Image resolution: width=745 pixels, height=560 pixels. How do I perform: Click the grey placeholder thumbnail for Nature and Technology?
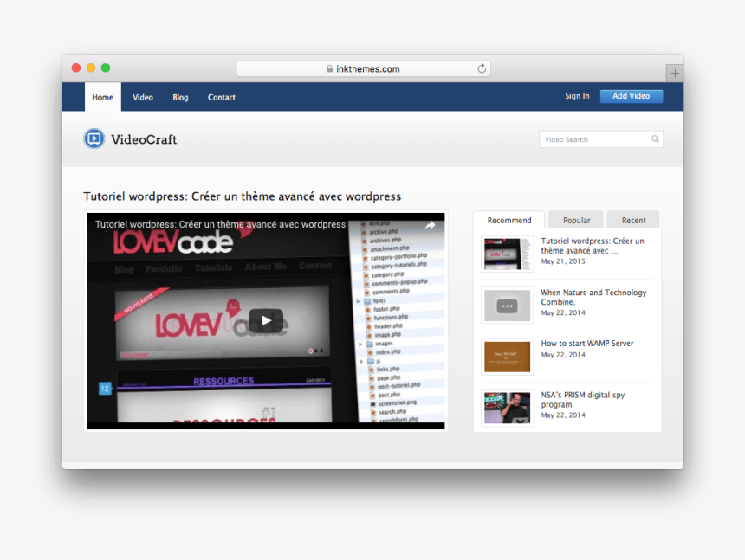[507, 306]
